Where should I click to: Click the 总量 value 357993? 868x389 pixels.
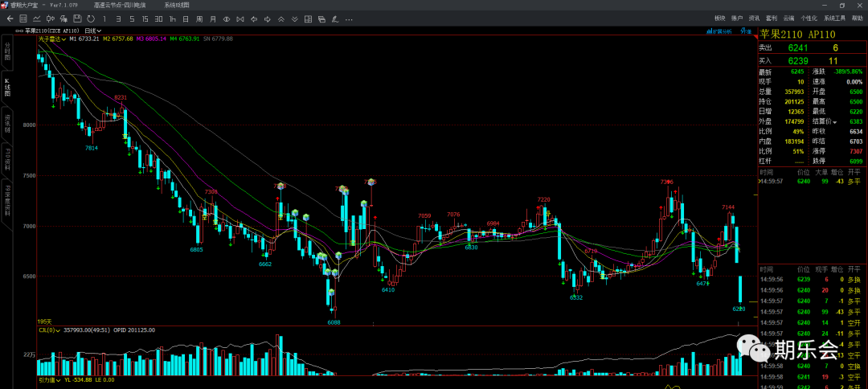coord(794,92)
